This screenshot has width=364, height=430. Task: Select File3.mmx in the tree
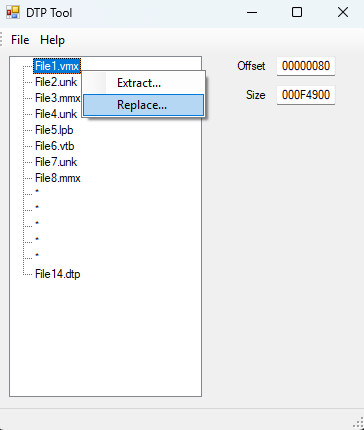tap(57, 98)
